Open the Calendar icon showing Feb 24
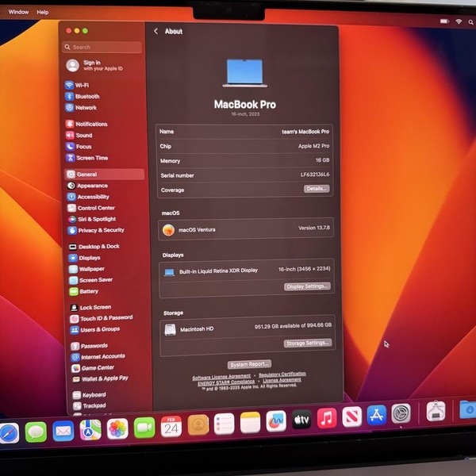This screenshot has height=476, width=476. tap(171, 426)
